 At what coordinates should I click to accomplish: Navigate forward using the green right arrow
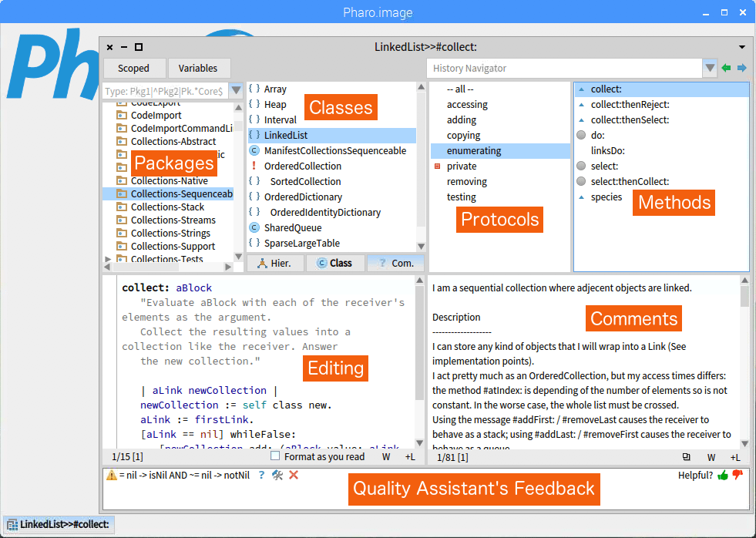click(x=741, y=68)
